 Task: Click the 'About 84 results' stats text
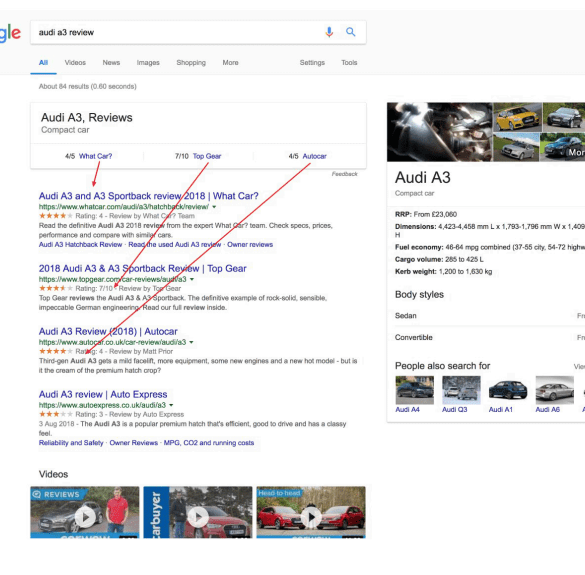click(88, 87)
